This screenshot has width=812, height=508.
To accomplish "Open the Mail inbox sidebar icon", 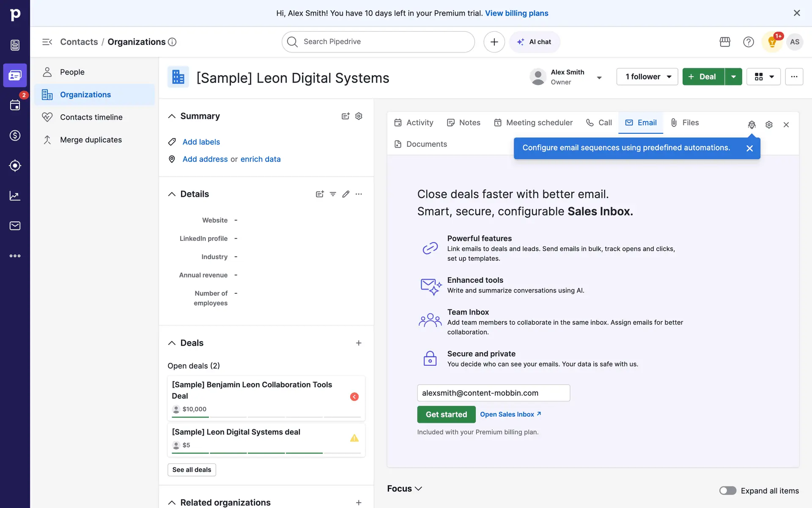I will 15,226.
